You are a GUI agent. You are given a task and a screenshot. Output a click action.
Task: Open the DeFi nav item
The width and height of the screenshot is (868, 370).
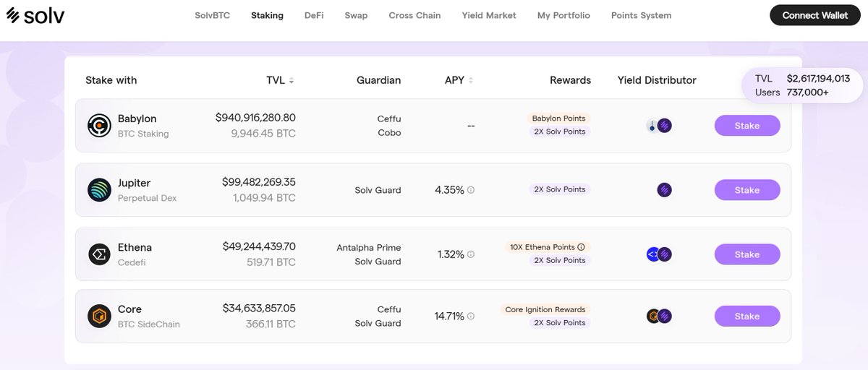pyautogui.click(x=314, y=15)
